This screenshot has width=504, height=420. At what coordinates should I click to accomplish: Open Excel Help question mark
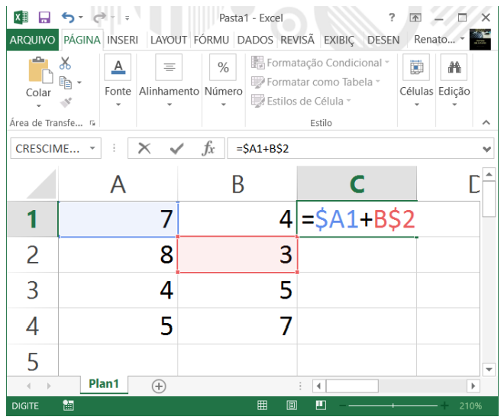392,17
